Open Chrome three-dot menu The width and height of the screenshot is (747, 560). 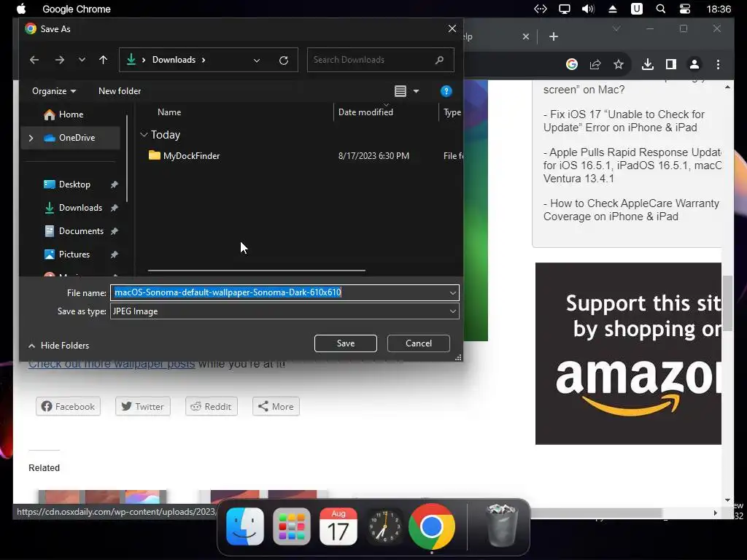pos(718,64)
